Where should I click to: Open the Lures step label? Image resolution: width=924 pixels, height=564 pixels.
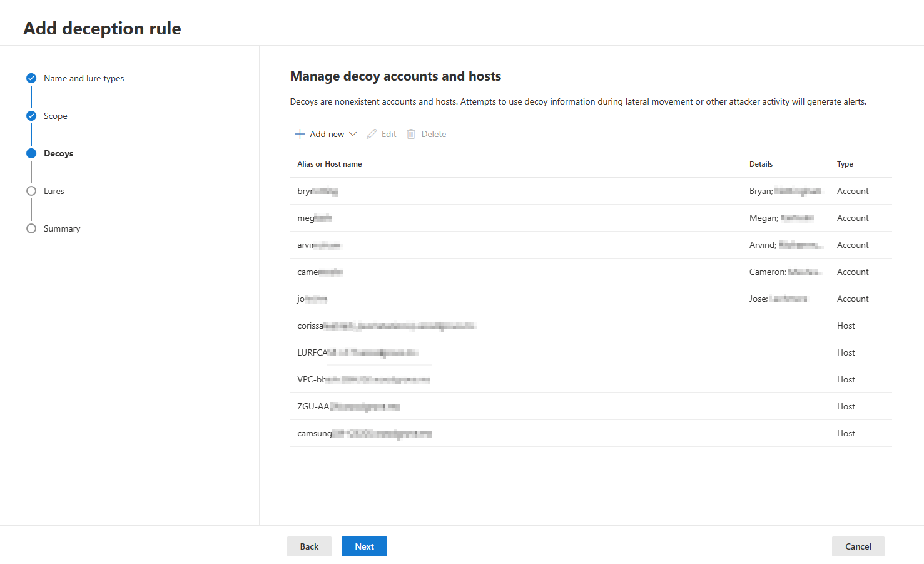tap(54, 191)
